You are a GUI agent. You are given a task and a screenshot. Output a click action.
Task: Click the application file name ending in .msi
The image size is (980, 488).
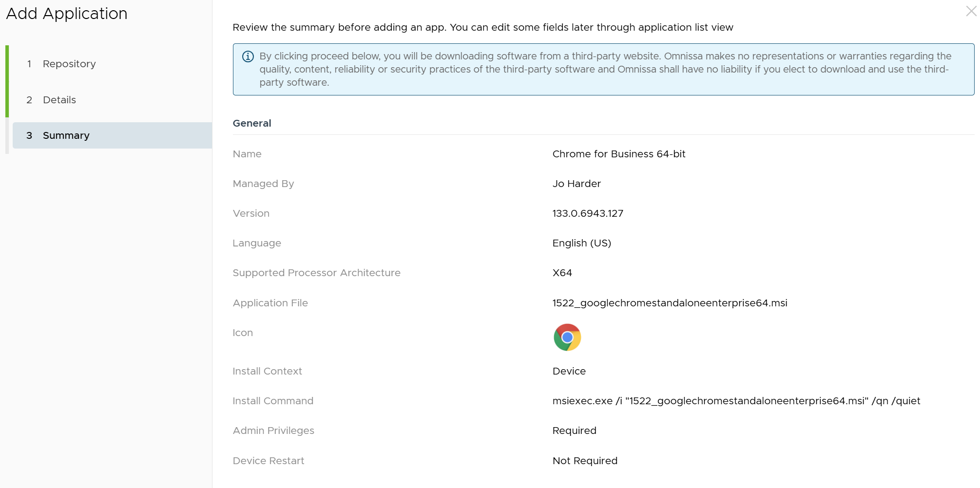(670, 303)
